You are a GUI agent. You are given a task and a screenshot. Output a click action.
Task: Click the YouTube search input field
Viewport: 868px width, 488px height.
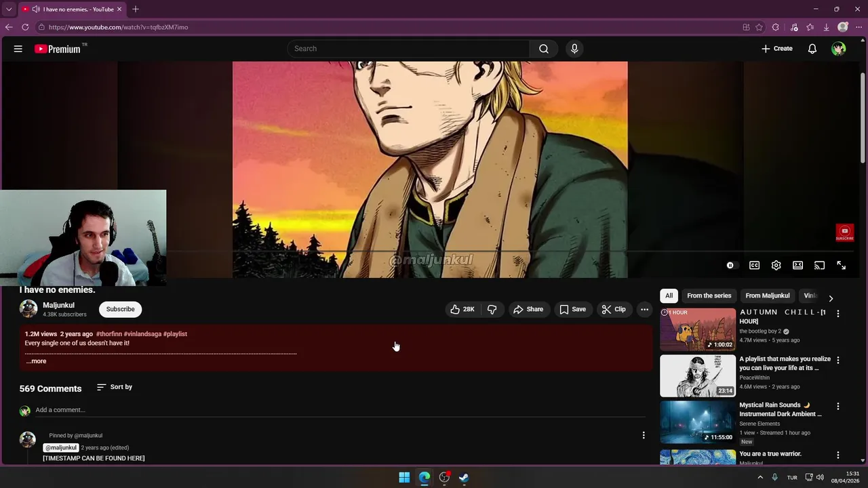[409, 49]
